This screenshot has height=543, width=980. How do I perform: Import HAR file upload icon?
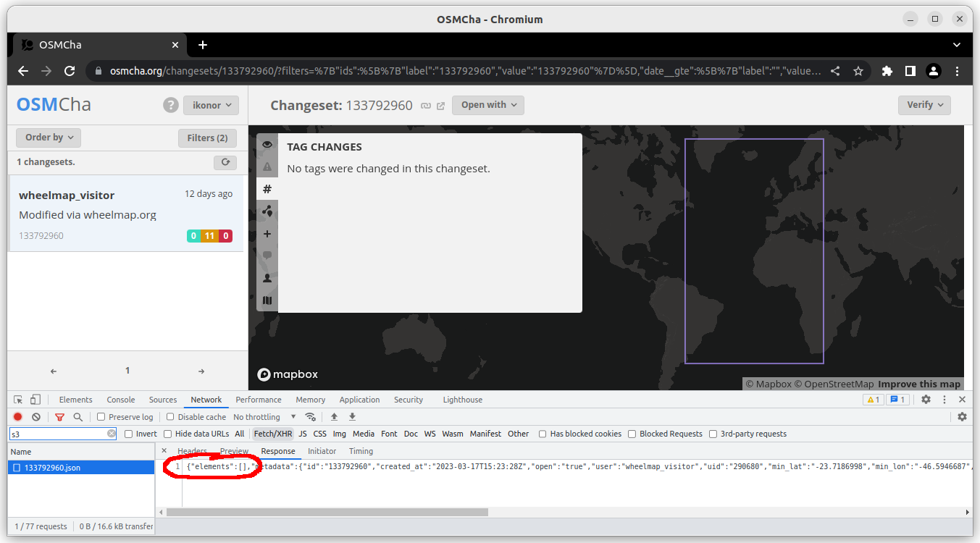tap(334, 417)
